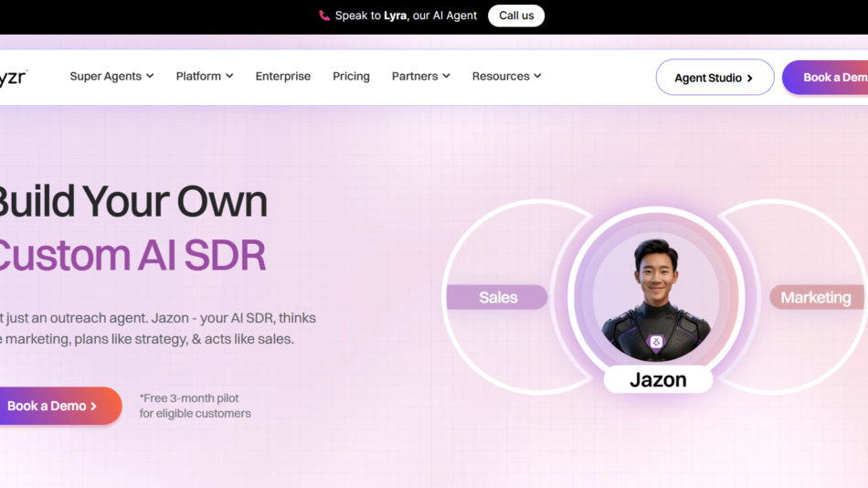Click the 'Custom AI SDR' heading
The image size is (868, 488).
tap(132, 255)
